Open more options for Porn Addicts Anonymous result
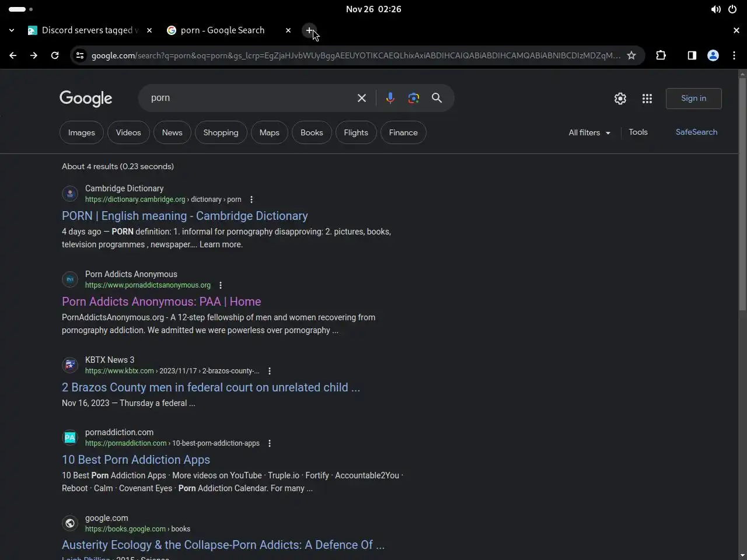 (221, 285)
